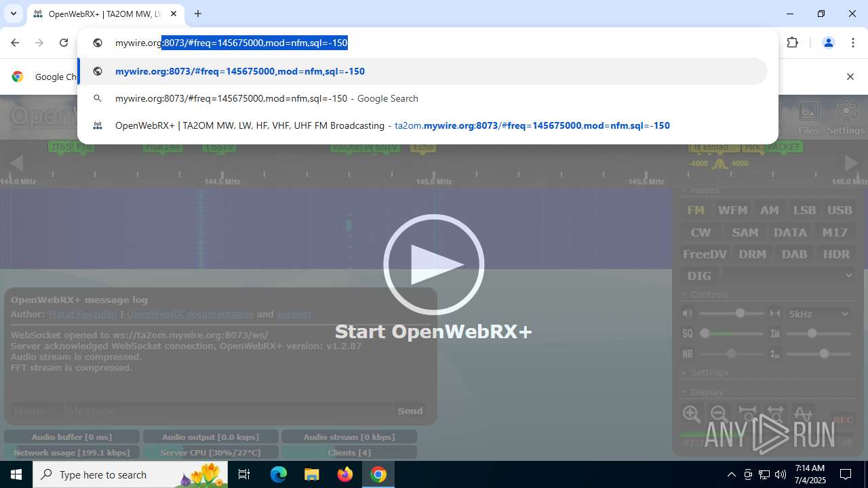
Task: Shift the frequency scale right with the arrow
Action: 851,163
